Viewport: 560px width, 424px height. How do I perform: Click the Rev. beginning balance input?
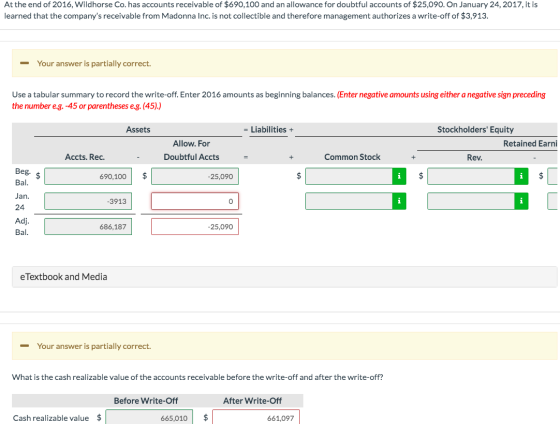tap(471, 176)
